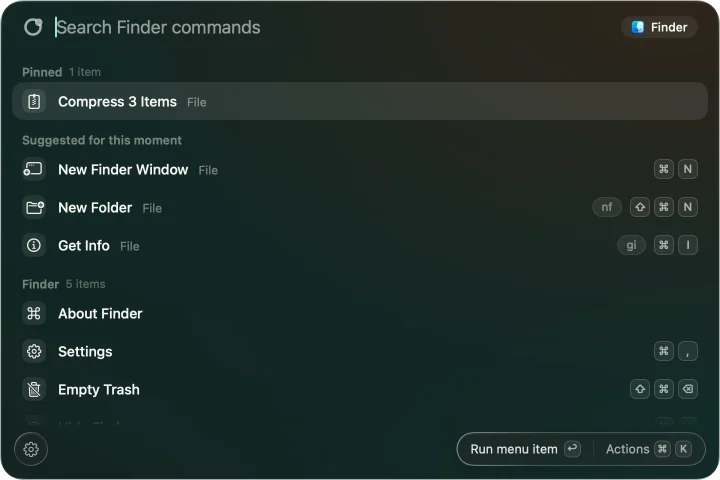720x480 pixels.
Task: Click the Get Info circle icon
Action: (34, 245)
